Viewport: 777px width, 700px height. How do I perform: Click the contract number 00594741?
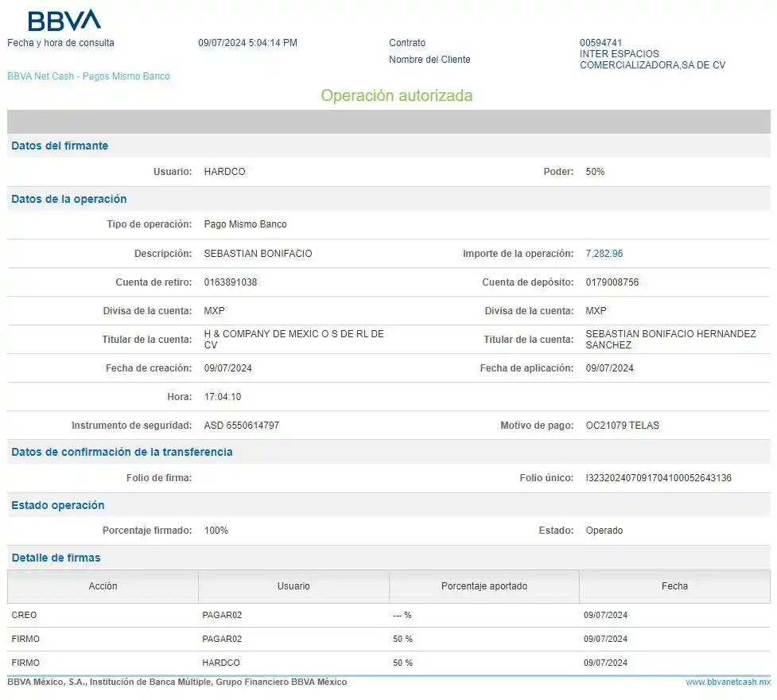click(x=600, y=43)
